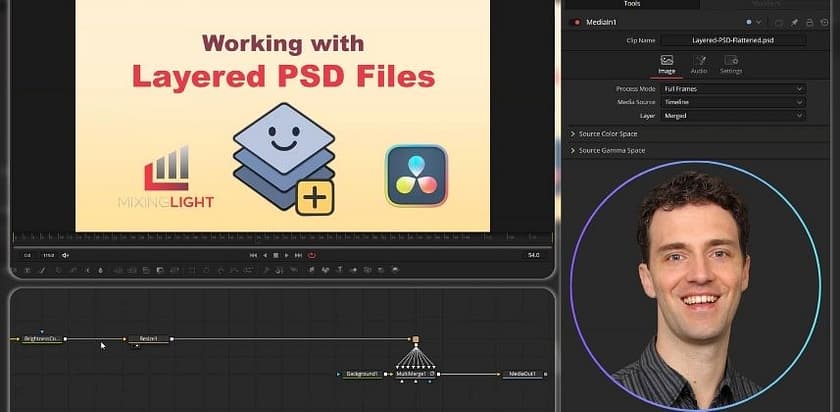Open the Process Mode dropdown
The height and width of the screenshot is (412, 840).
(x=733, y=89)
